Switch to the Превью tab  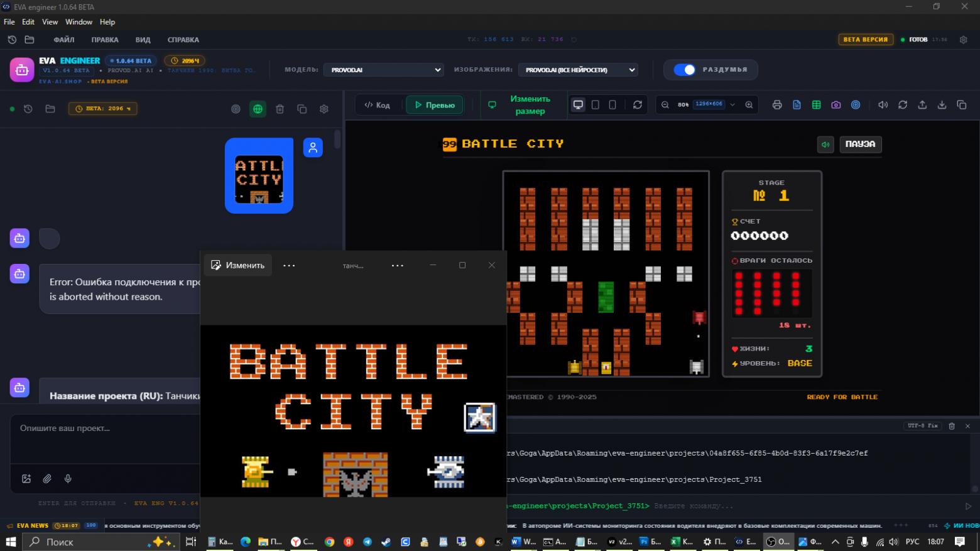tap(435, 105)
